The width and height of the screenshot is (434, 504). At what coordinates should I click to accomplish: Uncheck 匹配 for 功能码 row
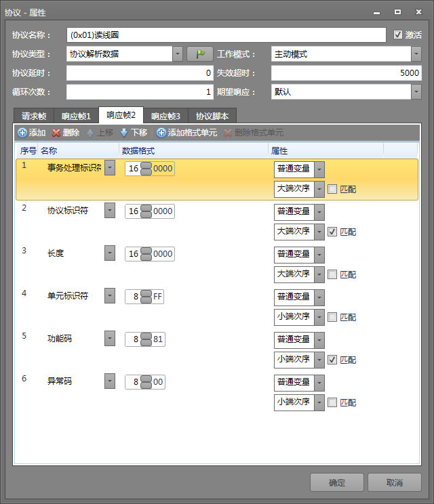pyautogui.click(x=332, y=360)
